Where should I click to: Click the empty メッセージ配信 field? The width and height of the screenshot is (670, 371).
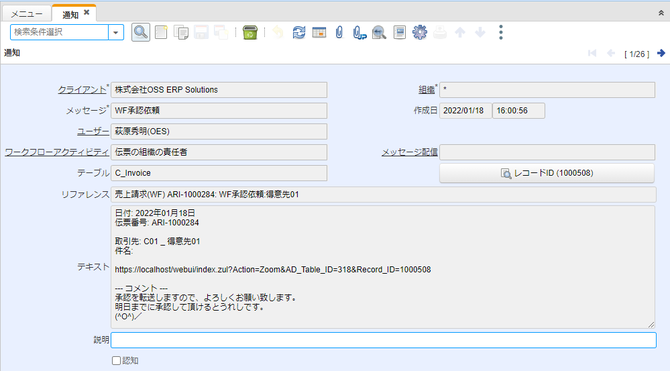tap(547, 152)
